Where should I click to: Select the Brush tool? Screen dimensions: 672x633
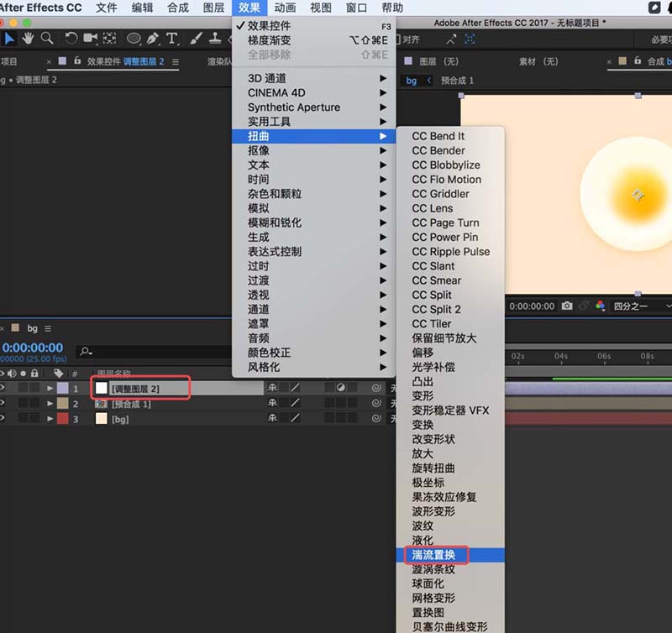click(196, 39)
